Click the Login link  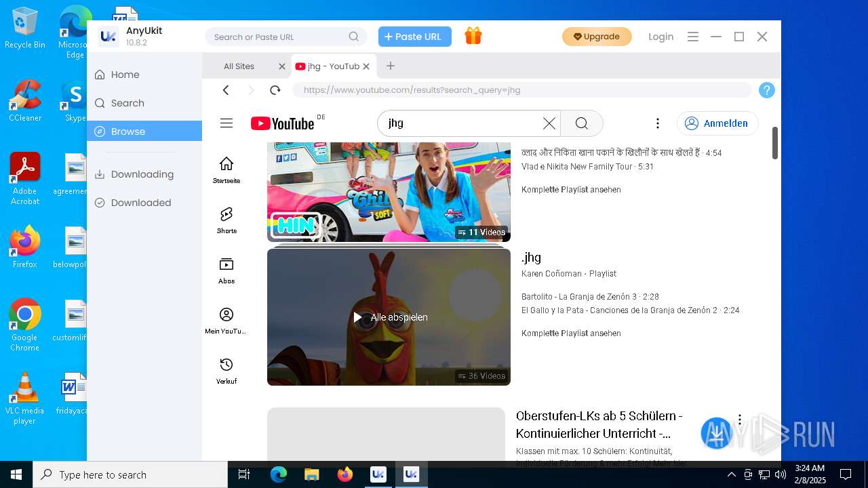pyautogui.click(x=660, y=37)
